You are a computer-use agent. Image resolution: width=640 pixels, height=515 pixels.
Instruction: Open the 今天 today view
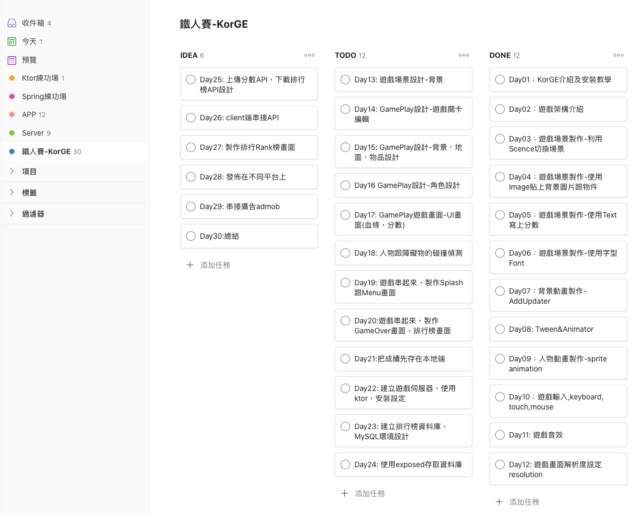point(75,41)
